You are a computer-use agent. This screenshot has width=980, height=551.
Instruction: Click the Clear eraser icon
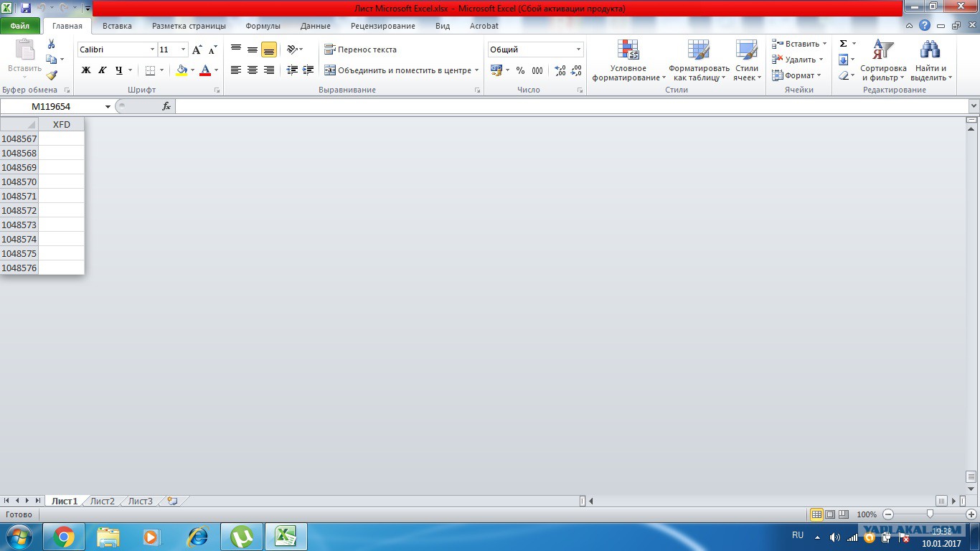coord(844,75)
